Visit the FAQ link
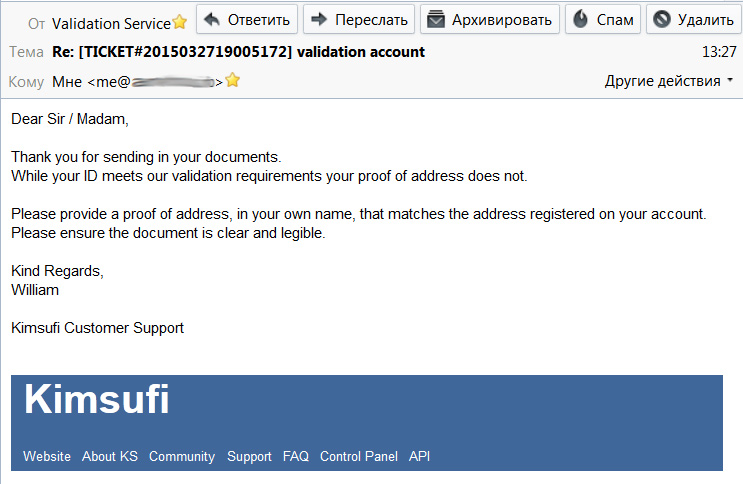This screenshot has width=743, height=484. [296, 456]
